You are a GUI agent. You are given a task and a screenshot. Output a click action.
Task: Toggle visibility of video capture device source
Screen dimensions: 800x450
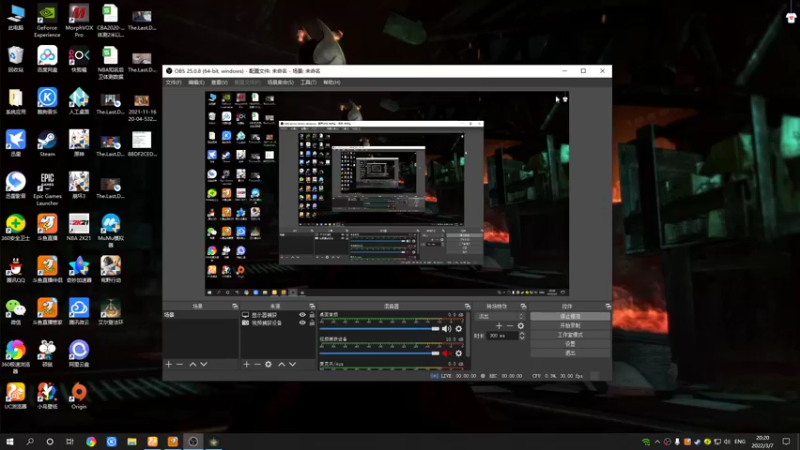point(303,323)
